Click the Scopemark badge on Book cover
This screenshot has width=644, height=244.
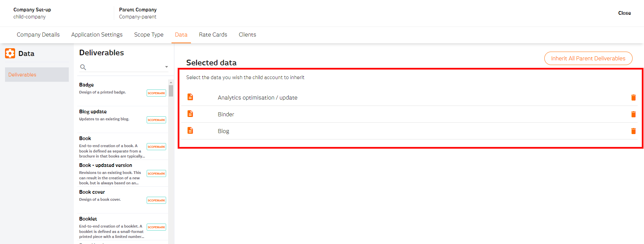point(156,200)
